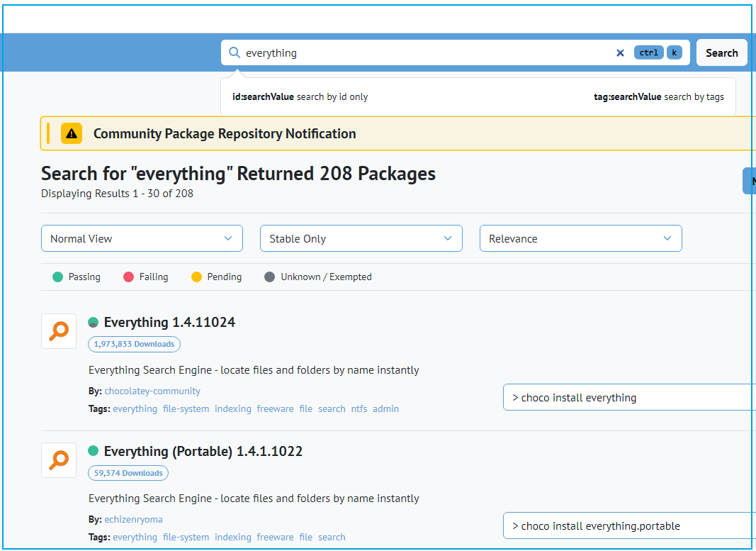Click the green Passing status dot
The image size is (756, 551).
click(x=58, y=277)
